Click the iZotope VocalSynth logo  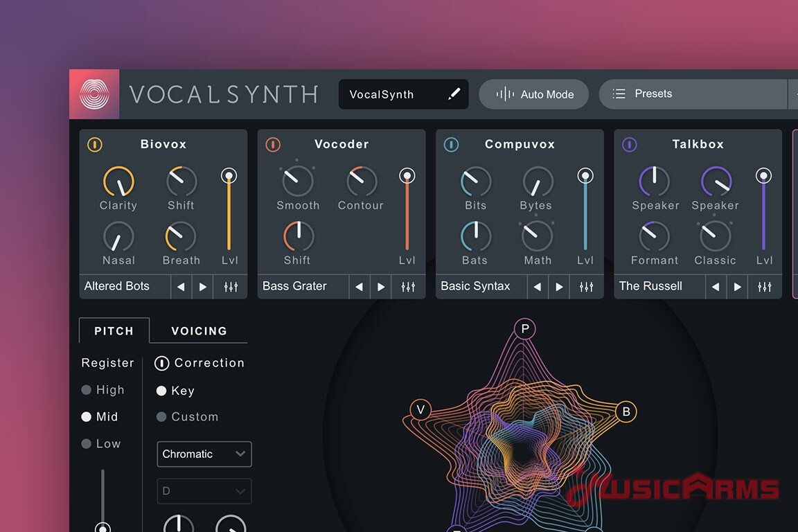(94, 94)
